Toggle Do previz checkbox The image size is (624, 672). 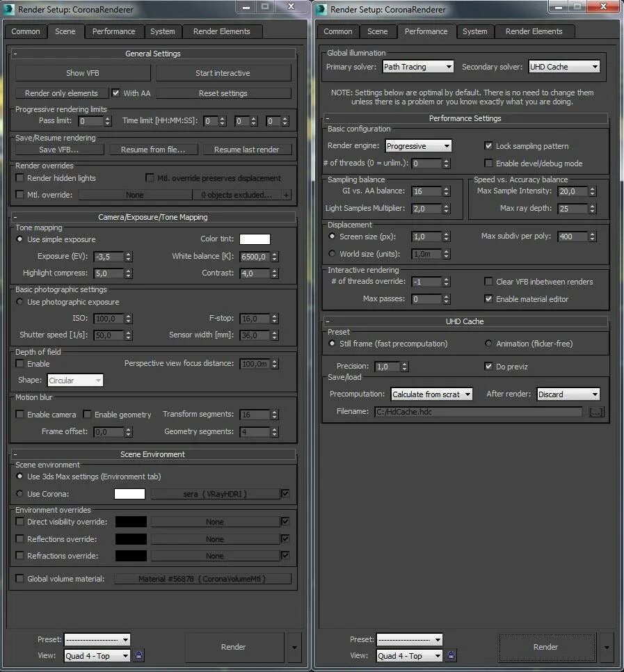[488, 367]
